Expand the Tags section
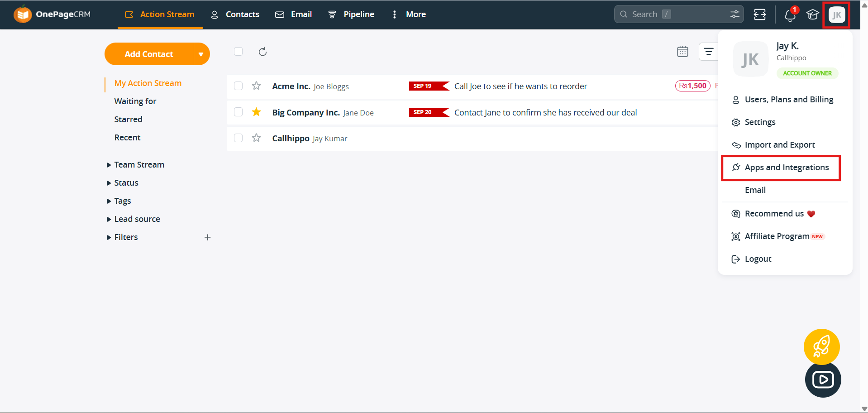 pyautogui.click(x=119, y=201)
